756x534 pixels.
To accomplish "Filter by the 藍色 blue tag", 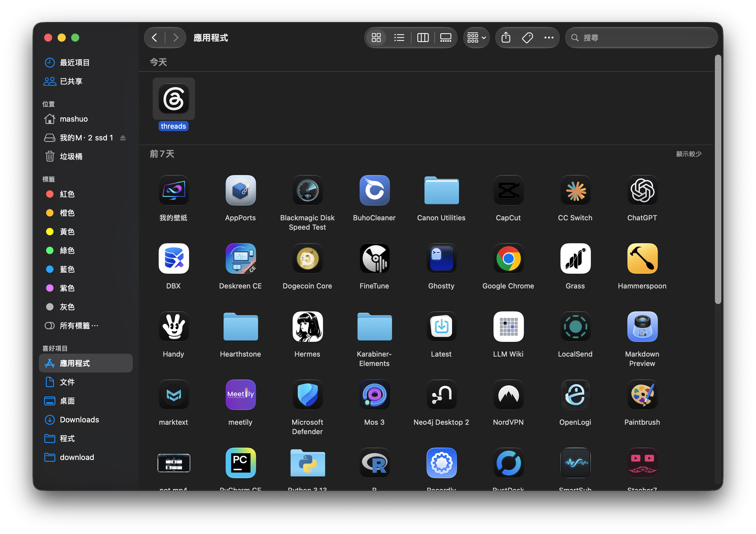I will coord(85,269).
